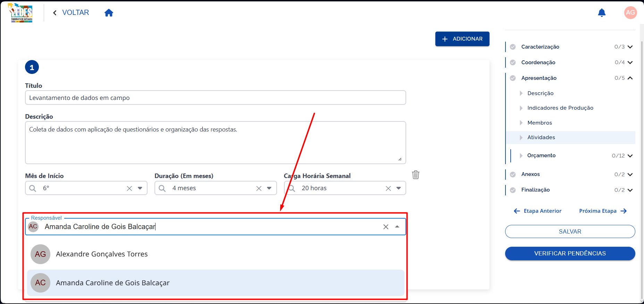
Task: Collapse the Apresentação section
Action: pyautogui.click(x=630, y=78)
